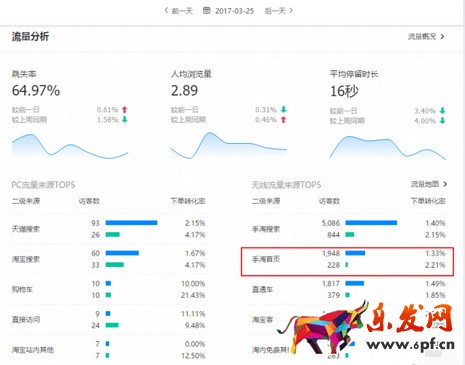Screen dimensions: 465x365
Task: Go to previous day (前一天)
Action: (179, 11)
